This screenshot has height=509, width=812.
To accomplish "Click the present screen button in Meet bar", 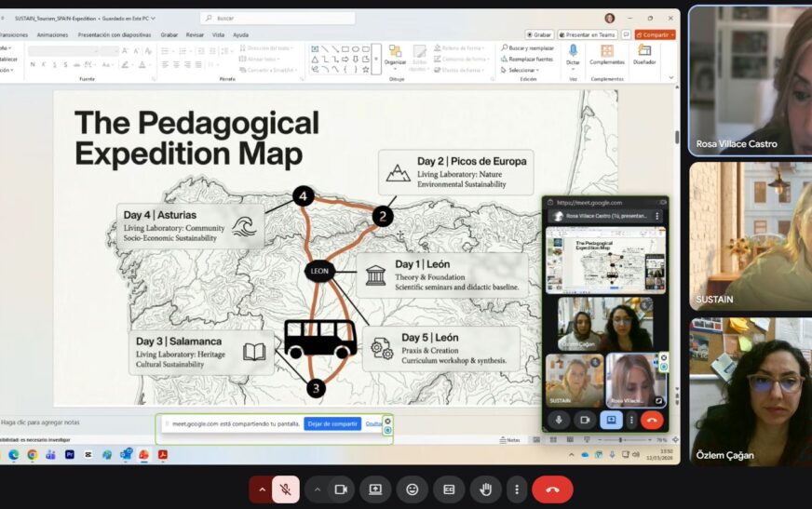I will tap(375, 489).
